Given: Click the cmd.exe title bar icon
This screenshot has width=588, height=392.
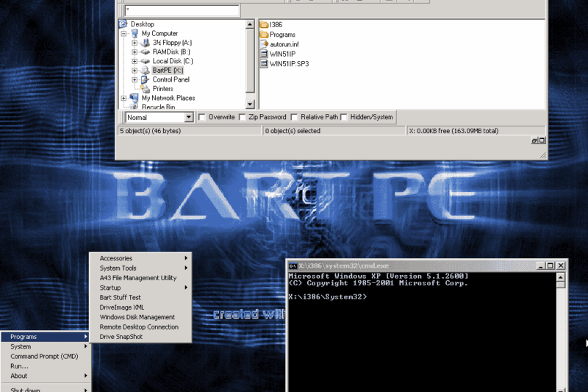Looking at the screenshot, I should click(x=293, y=266).
